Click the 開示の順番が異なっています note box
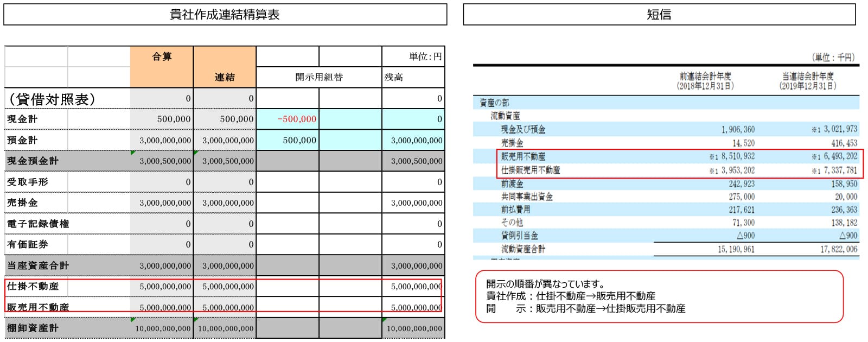The width and height of the screenshot is (868, 342). click(659, 296)
